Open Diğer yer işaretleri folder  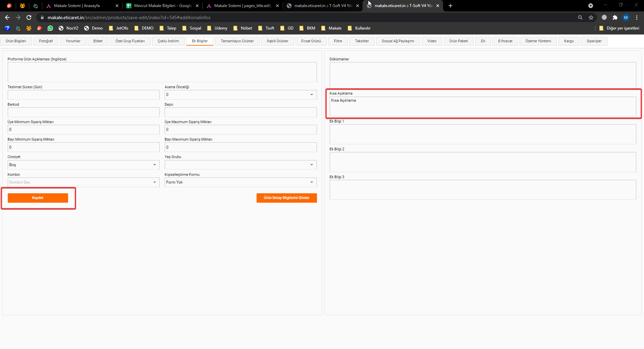click(x=619, y=28)
